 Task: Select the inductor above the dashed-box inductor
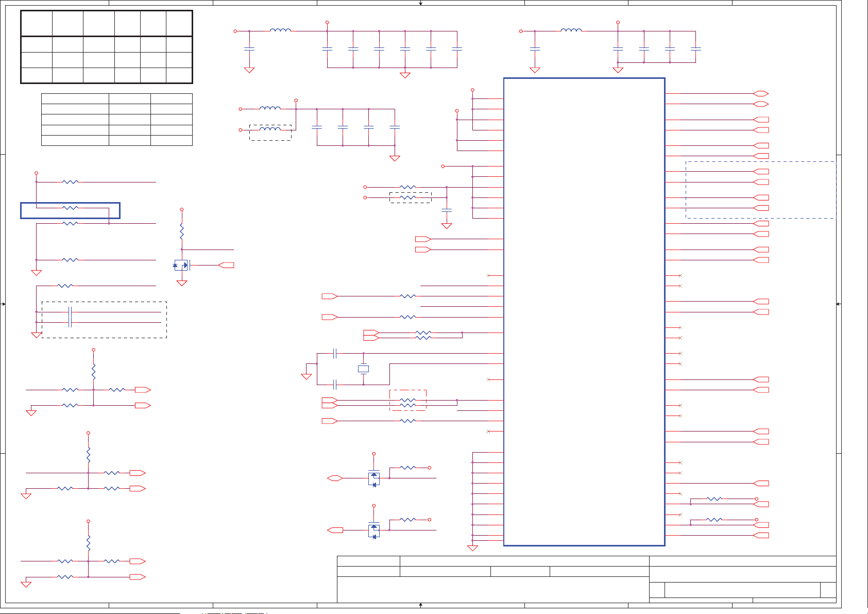tap(270, 108)
